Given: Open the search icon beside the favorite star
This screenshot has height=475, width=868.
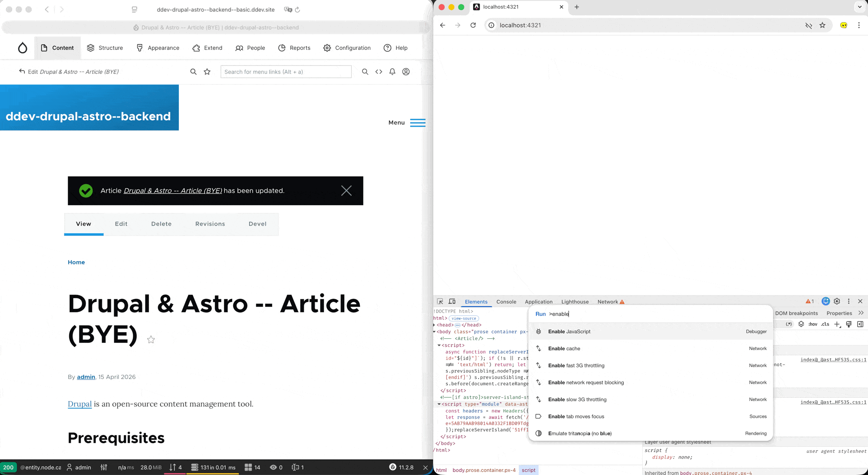Looking at the screenshot, I should (194, 72).
